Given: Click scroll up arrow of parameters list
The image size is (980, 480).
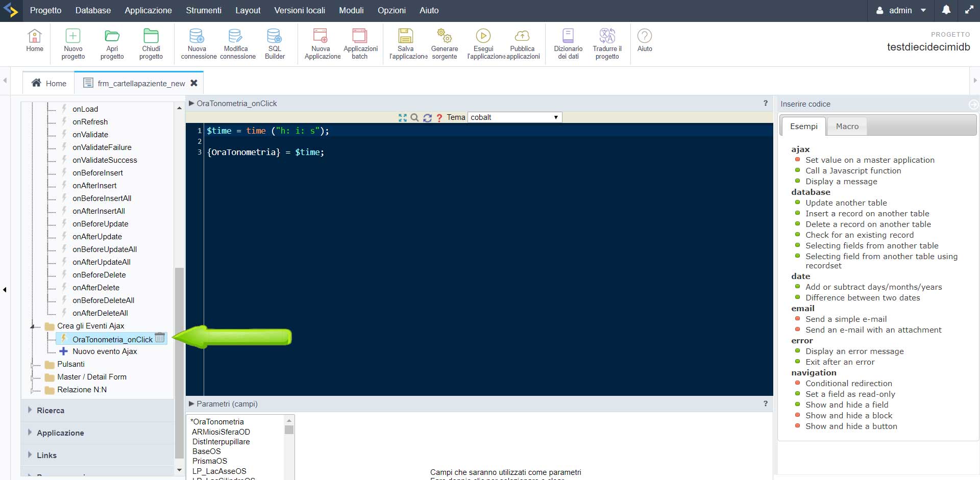Looking at the screenshot, I should tap(289, 420).
